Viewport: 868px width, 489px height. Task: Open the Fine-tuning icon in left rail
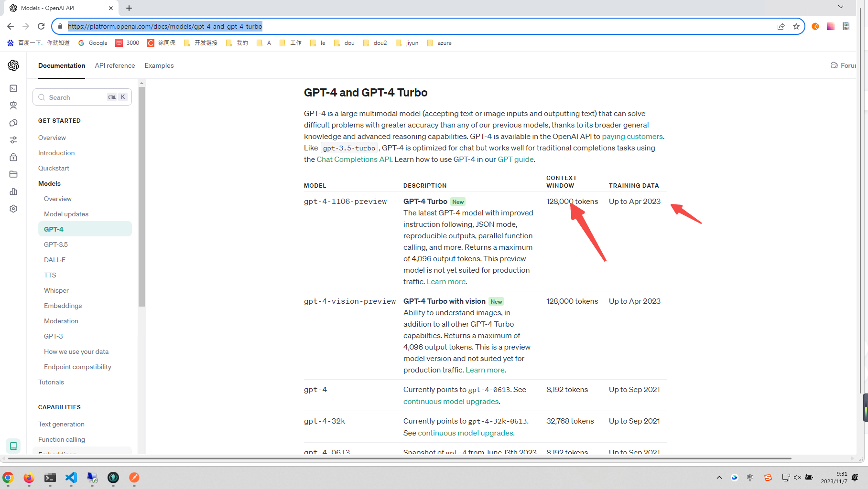tap(13, 140)
